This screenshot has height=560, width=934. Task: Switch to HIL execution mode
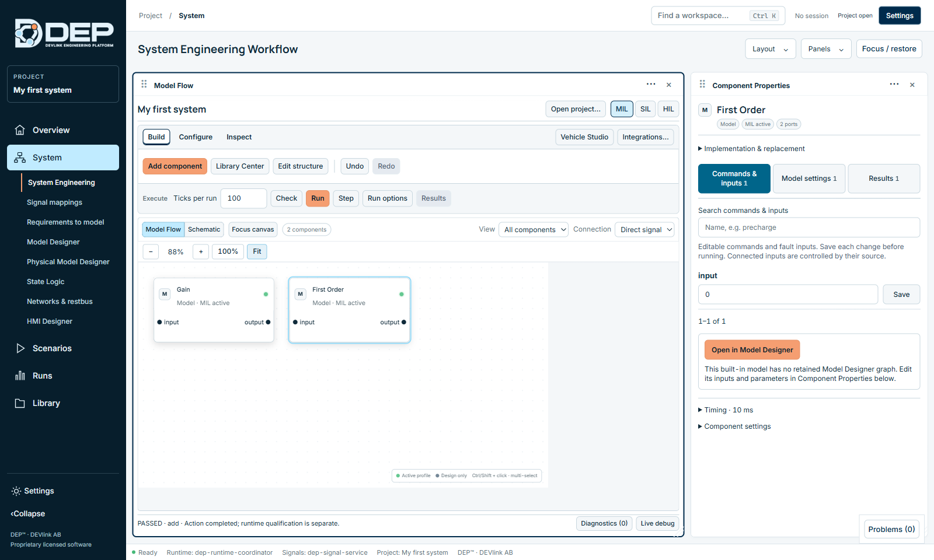[x=668, y=109]
